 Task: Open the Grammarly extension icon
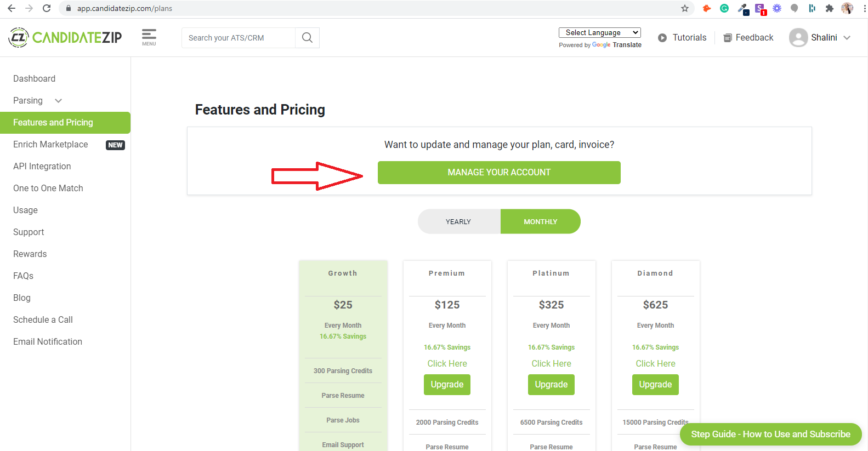point(724,8)
